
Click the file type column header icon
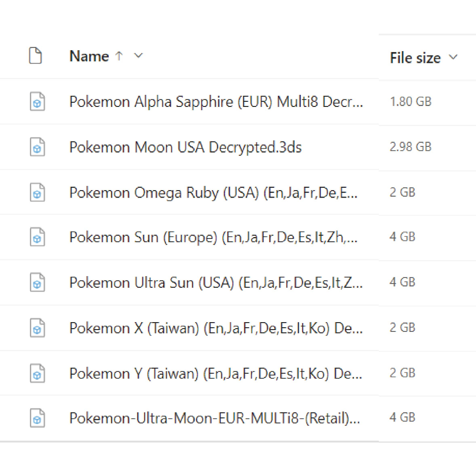click(35, 56)
